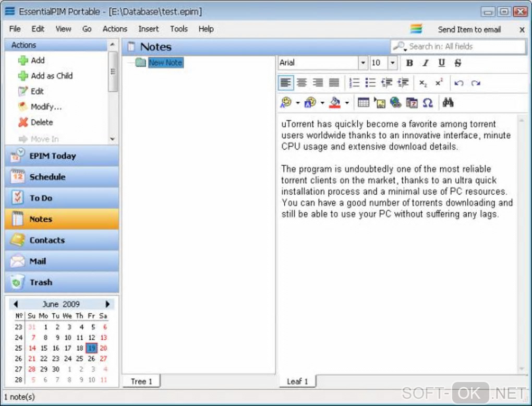Toggle bold formatting

409,63
